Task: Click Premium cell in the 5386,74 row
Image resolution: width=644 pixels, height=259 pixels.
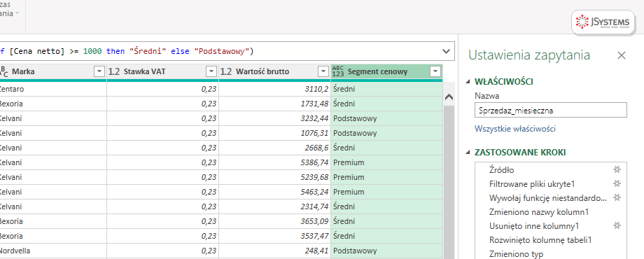Action: [386, 162]
